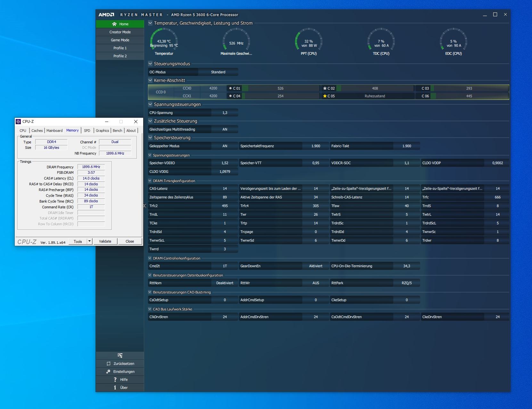The height and width of the screenshot is (409, 532).
Task: Click Zurücksetzen in Ryzen Master sidebar
Action: pyautogui.click(x=120, y=364)
